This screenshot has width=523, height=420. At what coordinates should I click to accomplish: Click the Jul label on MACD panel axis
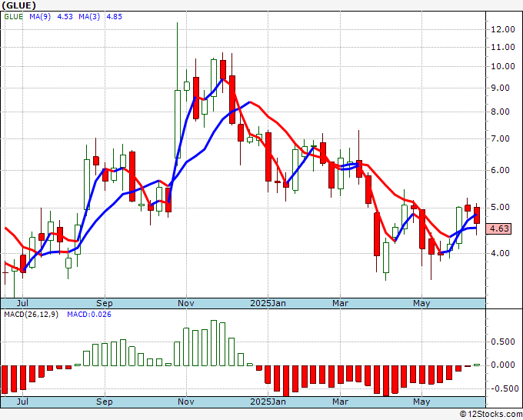pos(22,402)
